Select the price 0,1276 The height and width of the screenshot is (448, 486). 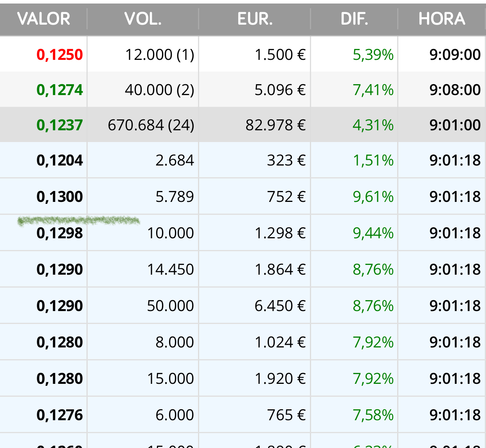[59, 415]
